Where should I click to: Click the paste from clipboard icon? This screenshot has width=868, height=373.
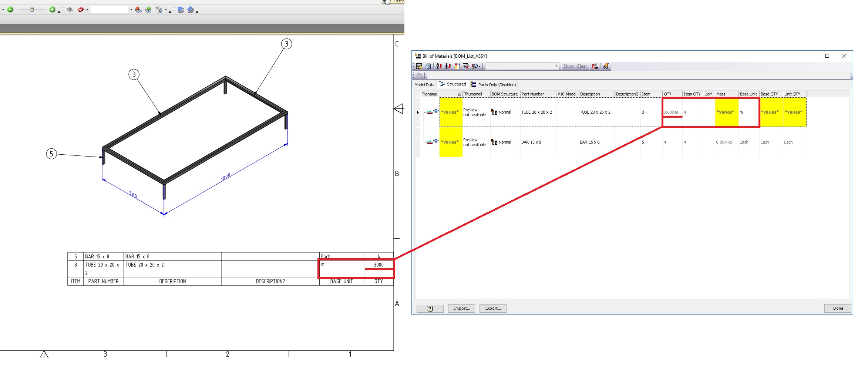click(x=457, y=66)
